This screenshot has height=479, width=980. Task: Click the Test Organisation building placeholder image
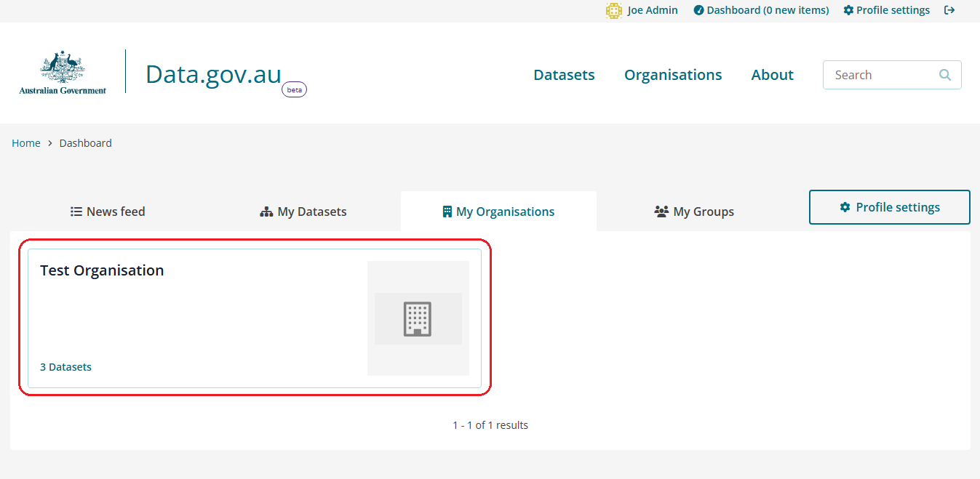click(x=418, y=318)
